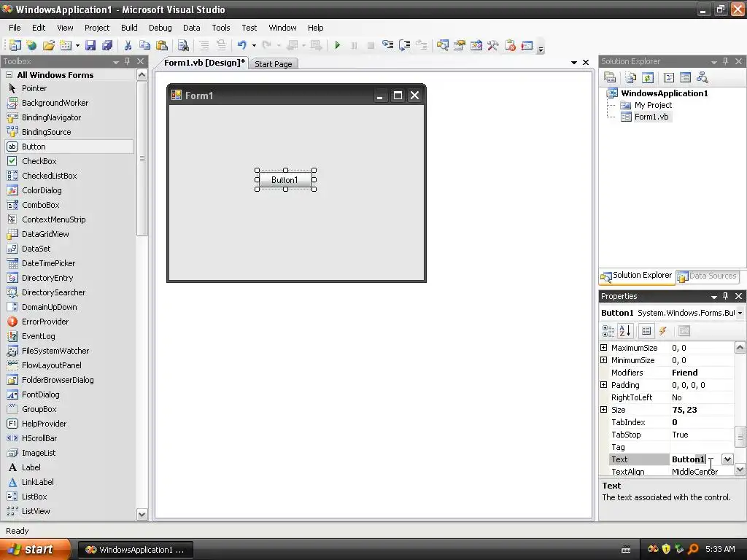The width and height of the screenshot is (747, 560).
Task: Click the system tray shield icon
Action: [666, 549]
